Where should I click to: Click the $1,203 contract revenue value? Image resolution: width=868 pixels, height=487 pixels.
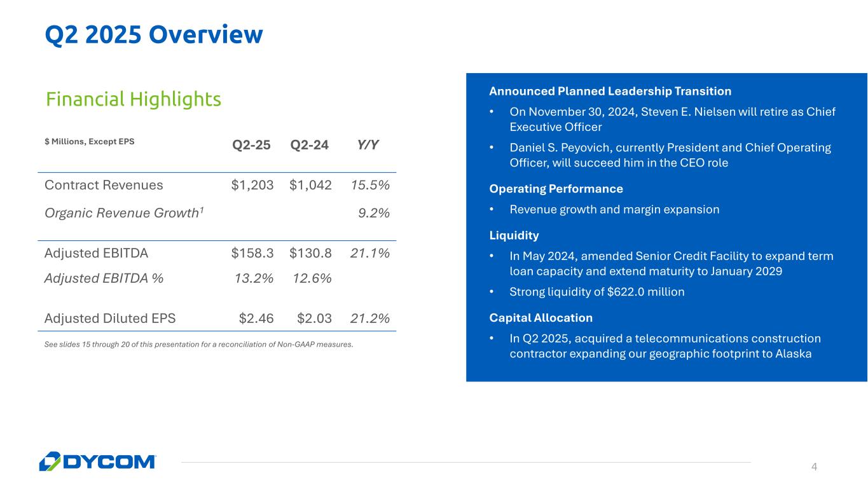point(252,185)
